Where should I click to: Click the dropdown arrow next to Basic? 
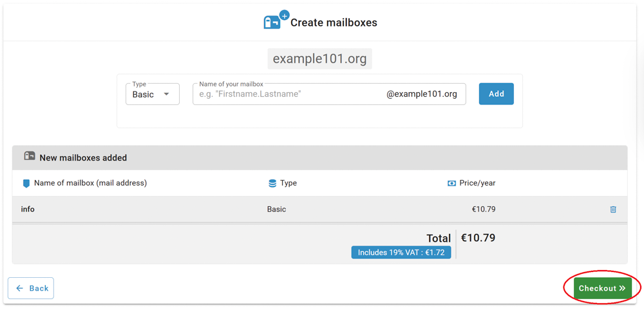[166, 93]
